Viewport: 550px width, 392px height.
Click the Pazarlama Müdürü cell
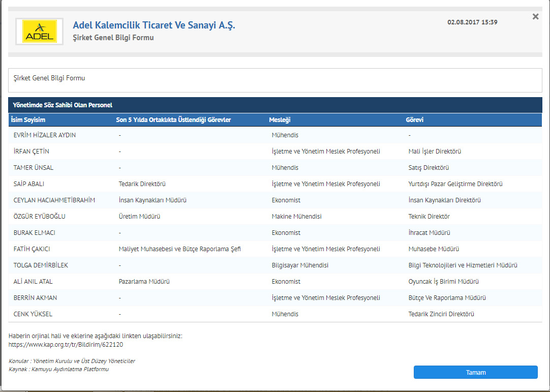point(144,282)
